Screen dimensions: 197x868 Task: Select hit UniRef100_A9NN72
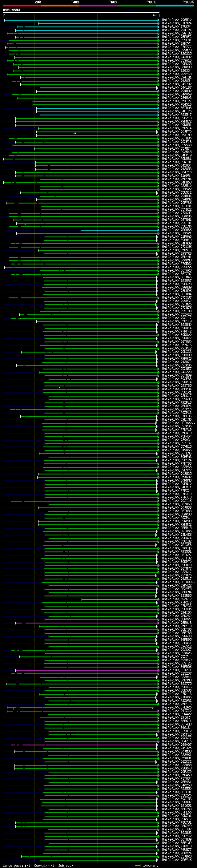[176, 122]
